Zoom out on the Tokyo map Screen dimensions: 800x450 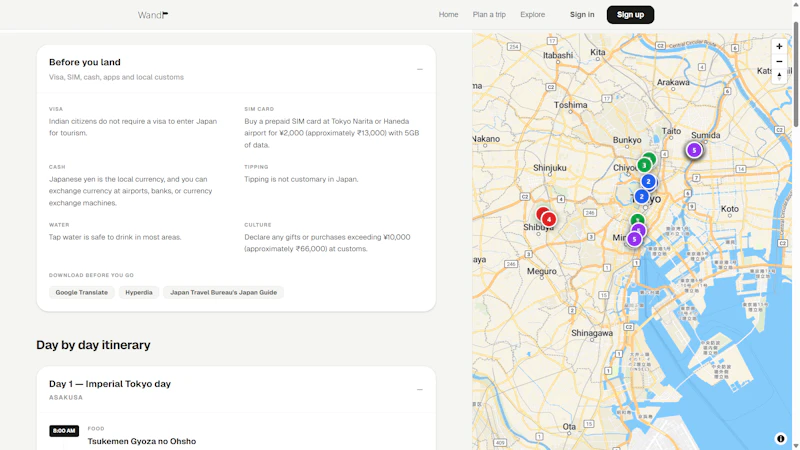(779, 61)
